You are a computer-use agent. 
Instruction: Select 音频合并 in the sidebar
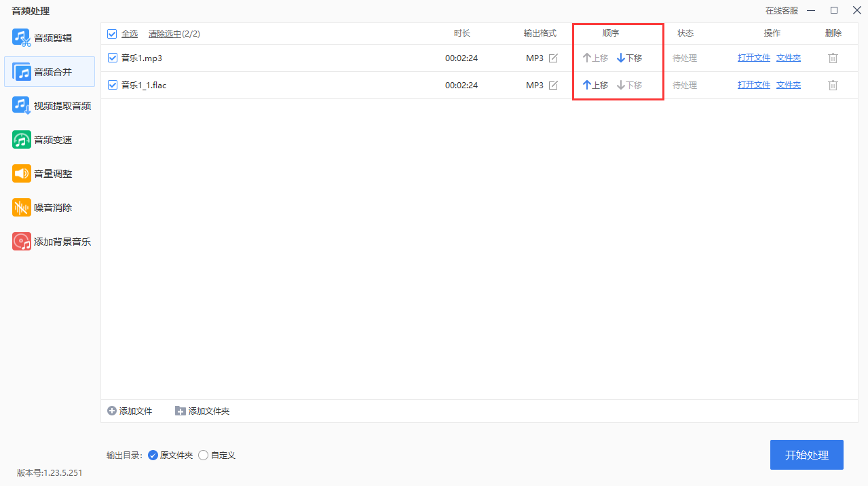coord(50,72)
